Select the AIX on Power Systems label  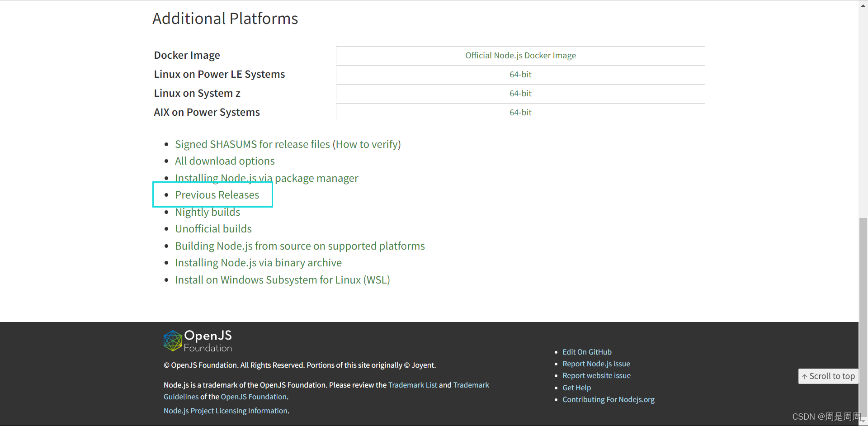tap(207, 112)
